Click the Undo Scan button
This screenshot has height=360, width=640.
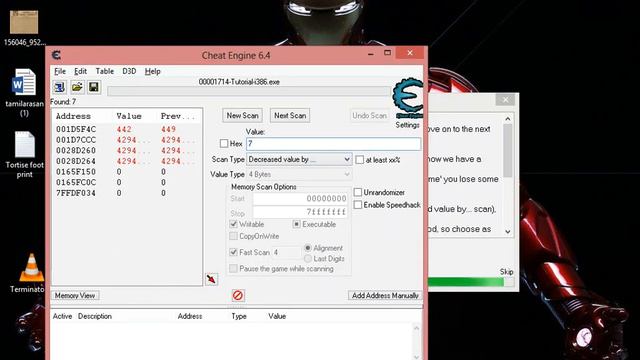(x=369, y=116)
